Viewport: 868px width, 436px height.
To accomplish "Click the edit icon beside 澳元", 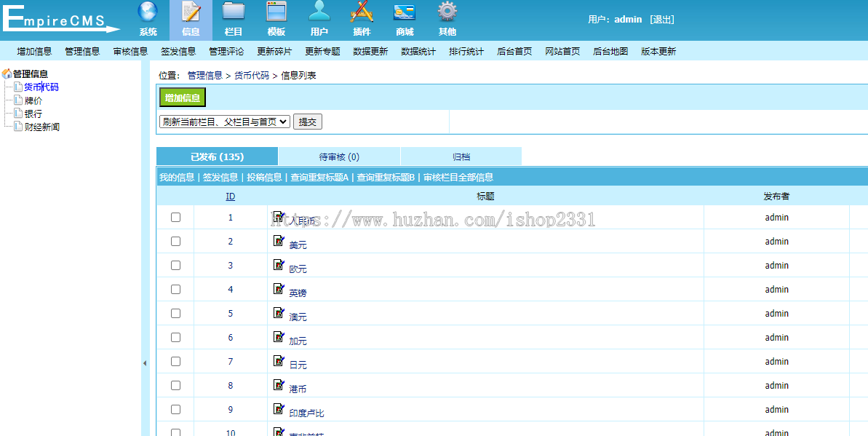I will tap(279, 312).
